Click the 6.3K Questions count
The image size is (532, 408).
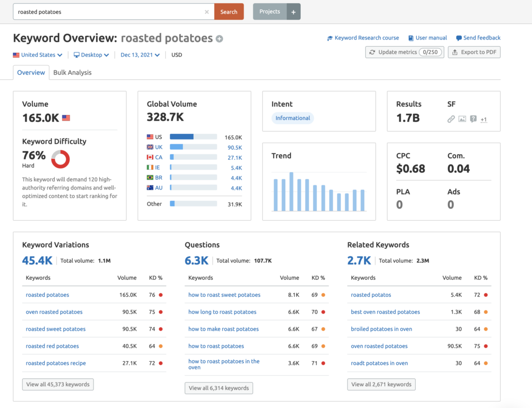(196, 261)
